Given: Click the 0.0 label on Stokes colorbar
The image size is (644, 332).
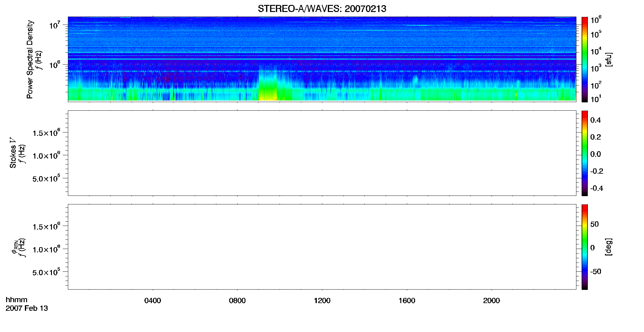Looking at the screenshot, I should click(595, 154).
